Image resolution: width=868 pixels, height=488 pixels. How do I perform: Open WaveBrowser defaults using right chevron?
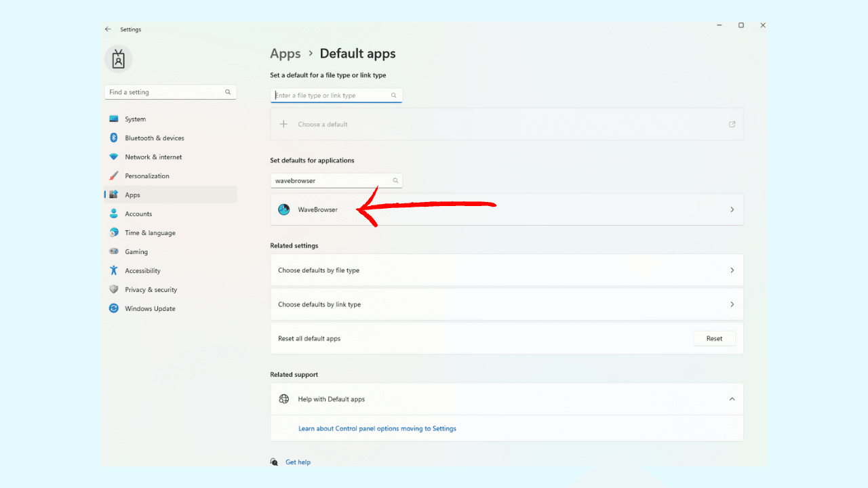(732, 209)
